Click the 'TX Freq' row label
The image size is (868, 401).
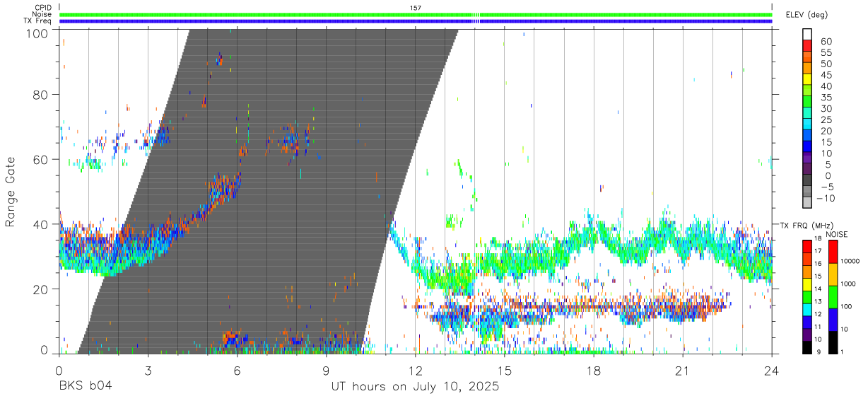coord(38,21)
